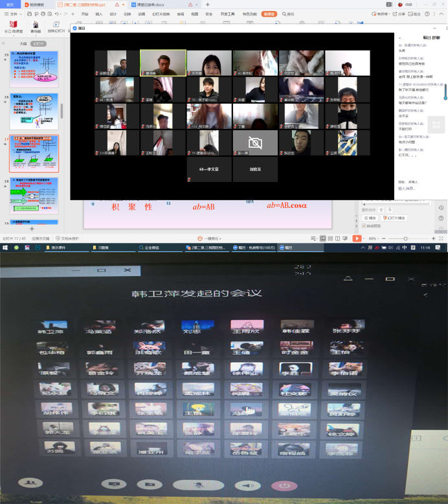Turn on the disabled camera participant tile

pyautogui.click(x=256, y=143)
